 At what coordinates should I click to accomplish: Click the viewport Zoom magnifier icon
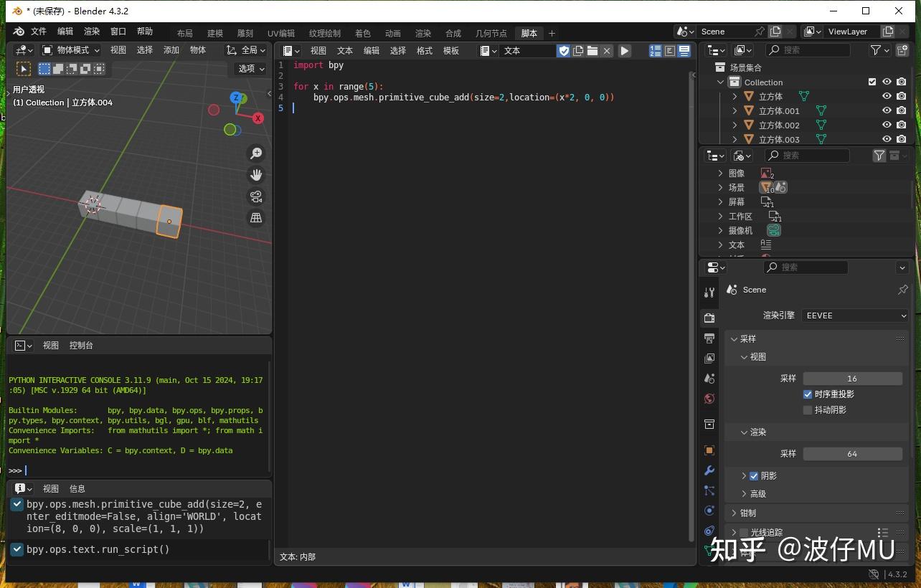256,153
